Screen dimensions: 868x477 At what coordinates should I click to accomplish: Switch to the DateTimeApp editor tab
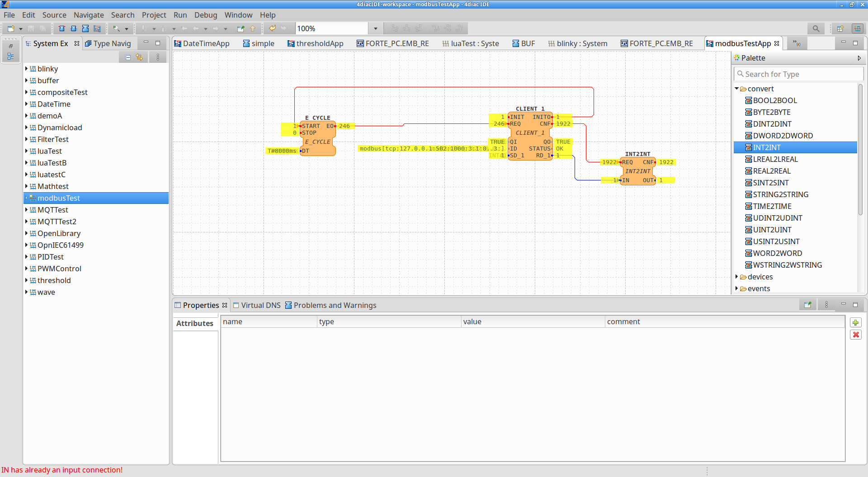click(202, 43)
